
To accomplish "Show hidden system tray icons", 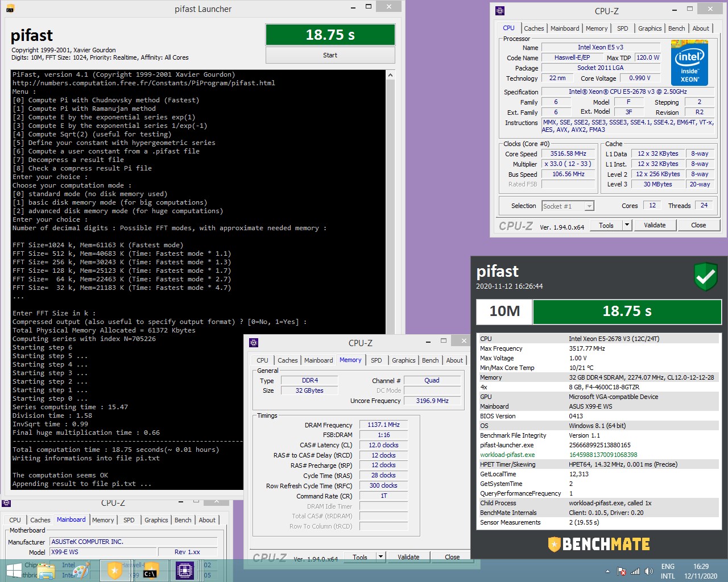I will coord(607,571).
